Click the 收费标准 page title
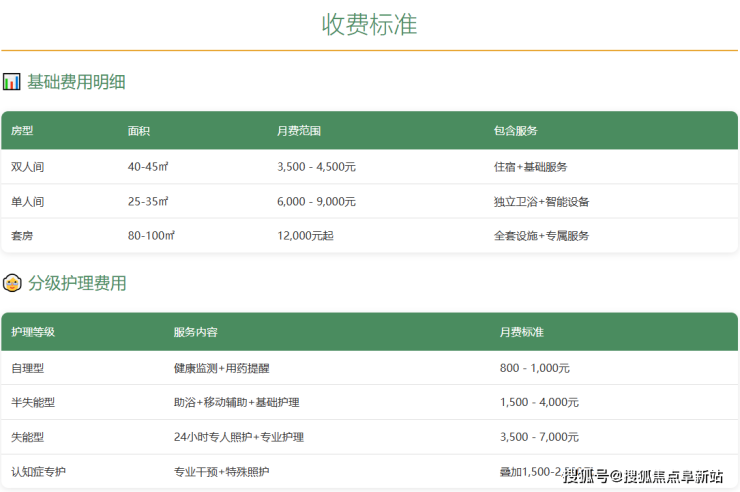 [369, 24]
